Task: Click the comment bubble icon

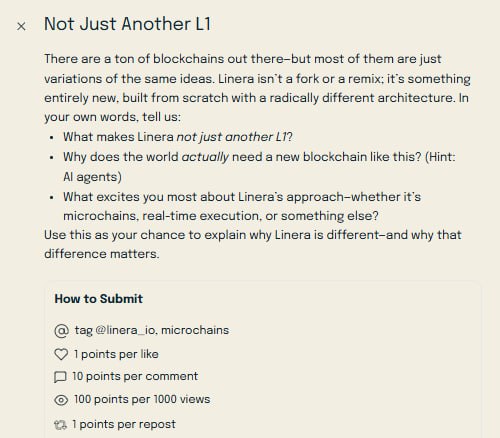Action: pos(60,377)
